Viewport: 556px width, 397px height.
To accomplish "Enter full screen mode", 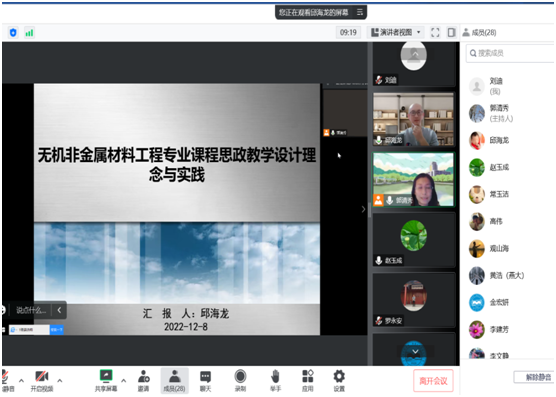I will [x=435, y=33].
